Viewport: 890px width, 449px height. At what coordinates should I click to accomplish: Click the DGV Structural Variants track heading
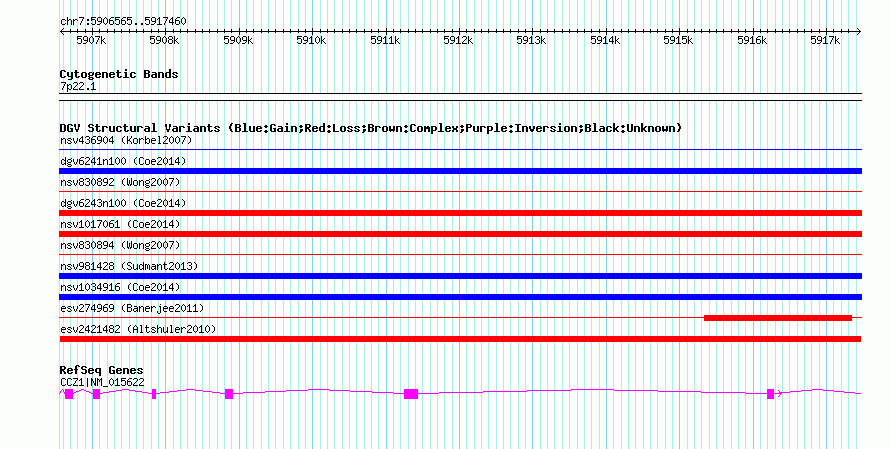click(x=371, y=128)
